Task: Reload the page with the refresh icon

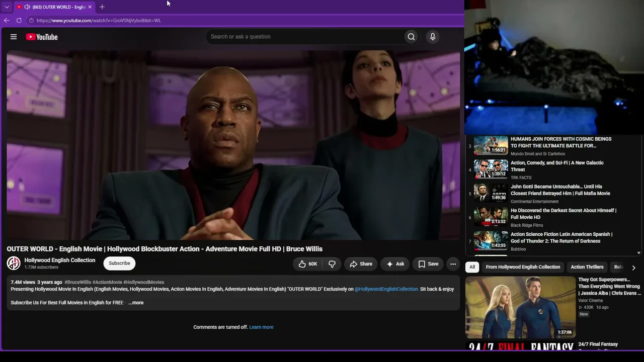Action: point(19,21)
